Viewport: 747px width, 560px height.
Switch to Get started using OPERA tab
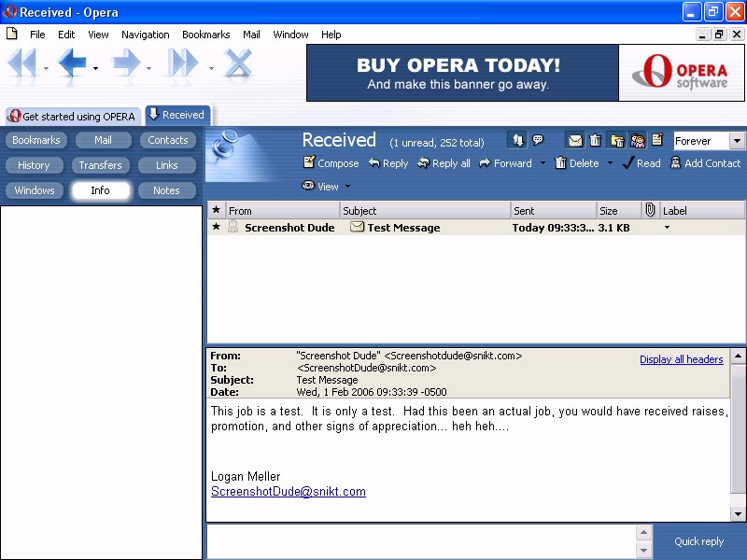click(x=73, y=116)
